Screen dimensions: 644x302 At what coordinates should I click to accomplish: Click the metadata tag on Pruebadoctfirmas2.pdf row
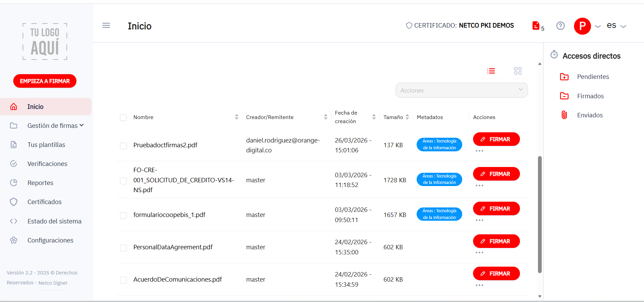tap(439, 144)
